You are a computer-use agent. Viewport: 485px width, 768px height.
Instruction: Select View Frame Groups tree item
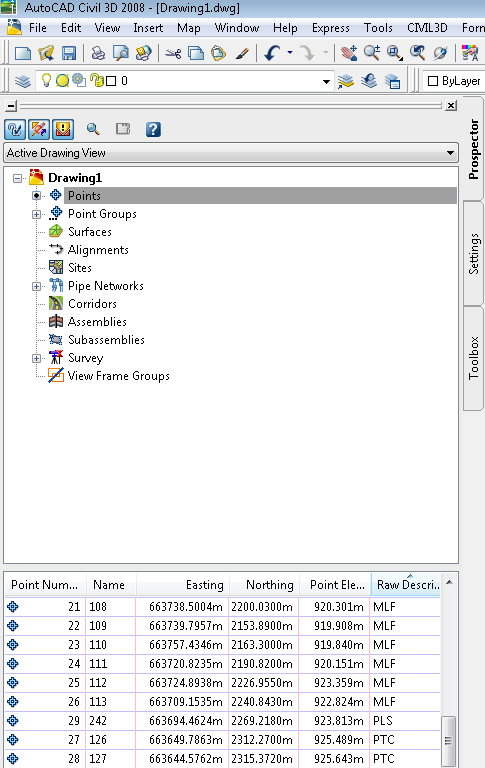pos(119,376)
